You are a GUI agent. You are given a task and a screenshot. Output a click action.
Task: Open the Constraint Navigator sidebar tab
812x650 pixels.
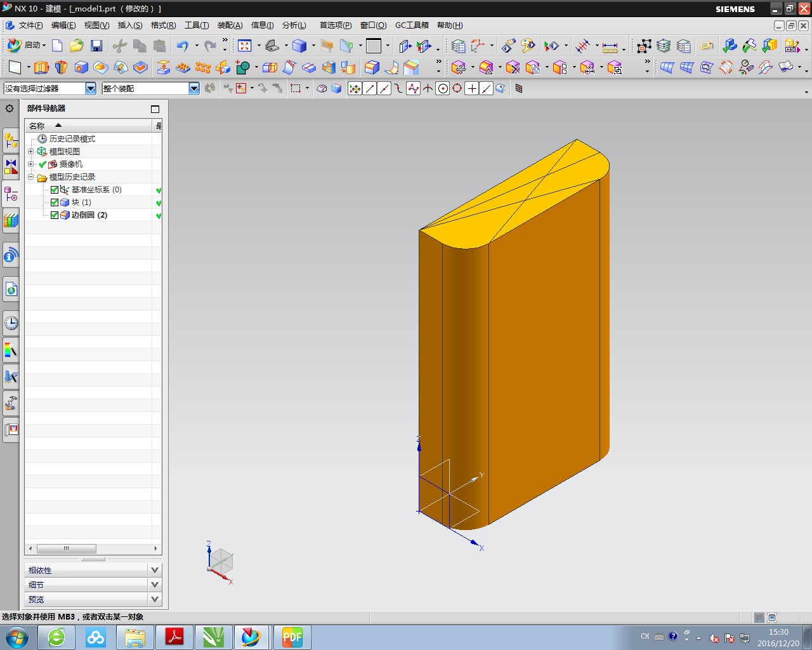[x=11, y=167]
